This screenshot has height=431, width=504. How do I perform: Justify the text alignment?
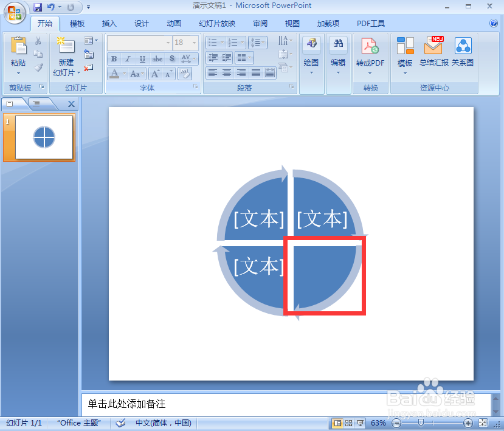pyautogui.click(x=256, y=73)
